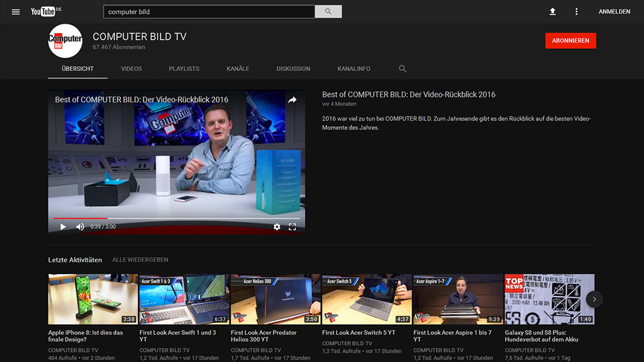The height and width of the screenshot is (362, 644).
Task: Click title 'First Look Acer Aspire 1 bis 7 YT'
Action: pos(452,336)
